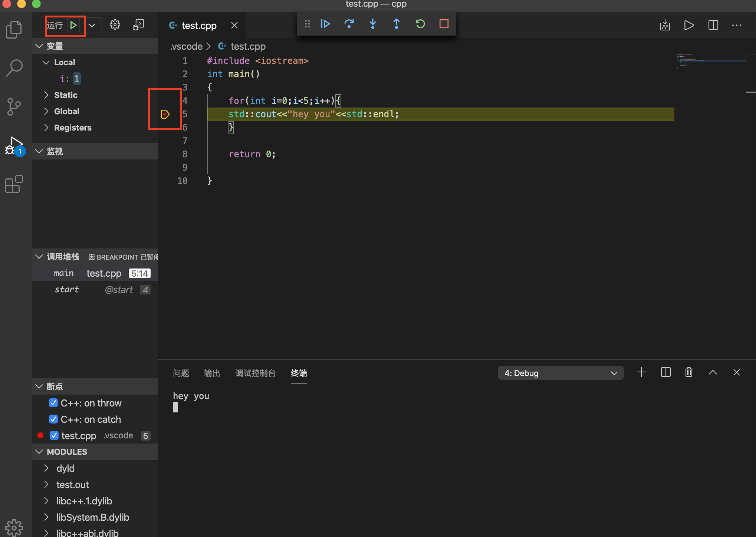Uncheck the C++: on throw breakpoint
The image size is (756, 537).
point(53,403)
